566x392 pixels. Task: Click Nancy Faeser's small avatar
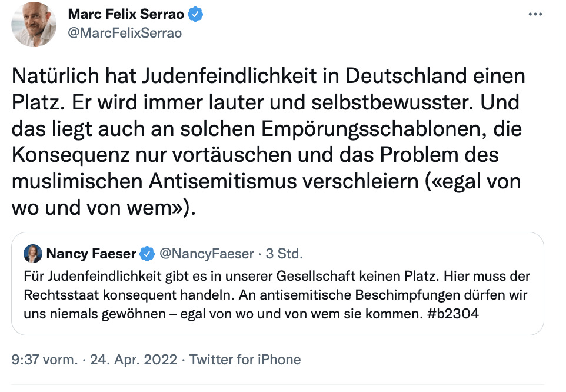[33, 254]
